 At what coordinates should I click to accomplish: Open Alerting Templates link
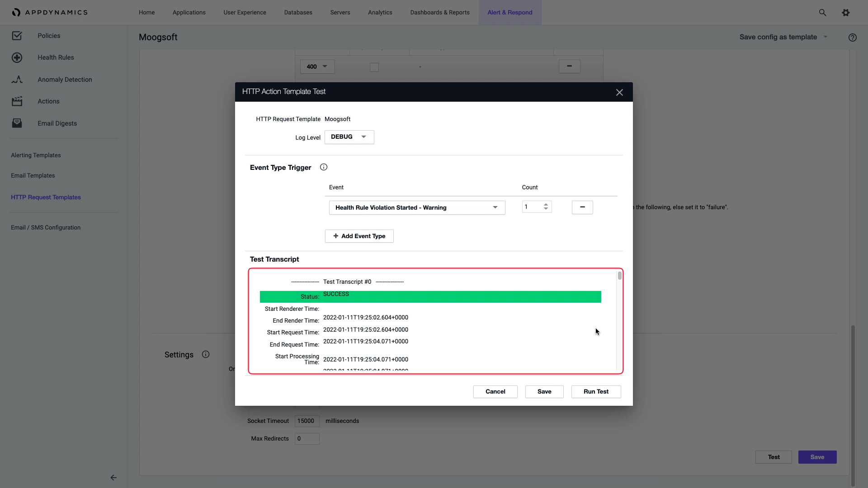36,155
